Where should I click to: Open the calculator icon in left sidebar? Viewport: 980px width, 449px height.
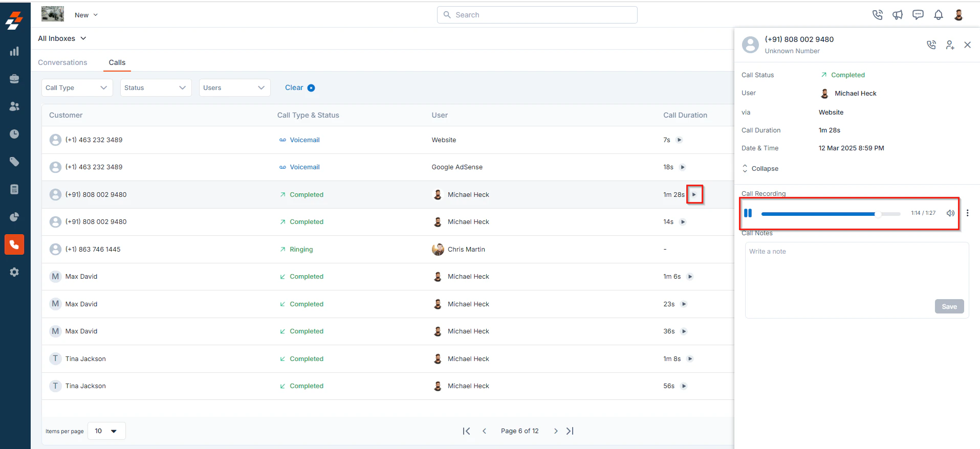click(14, 189)
